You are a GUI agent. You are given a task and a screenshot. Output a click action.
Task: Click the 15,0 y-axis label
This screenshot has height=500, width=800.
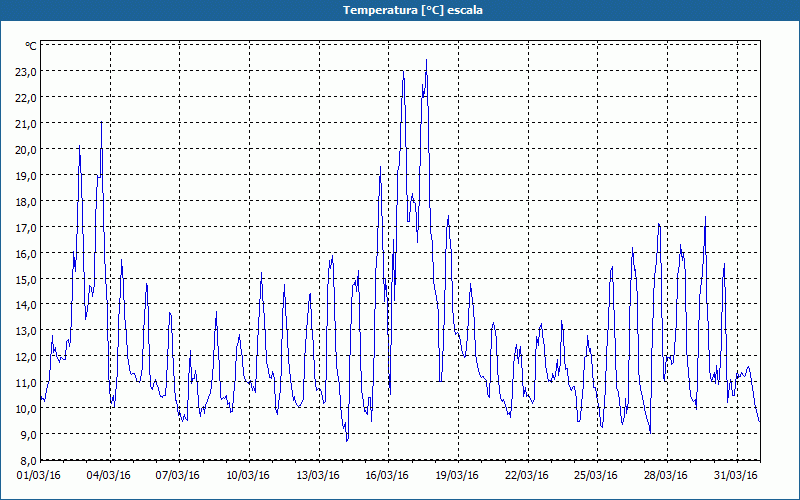[27, 280]
